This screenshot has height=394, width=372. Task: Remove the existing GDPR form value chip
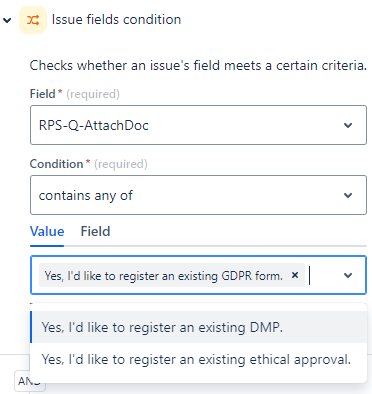295,275
